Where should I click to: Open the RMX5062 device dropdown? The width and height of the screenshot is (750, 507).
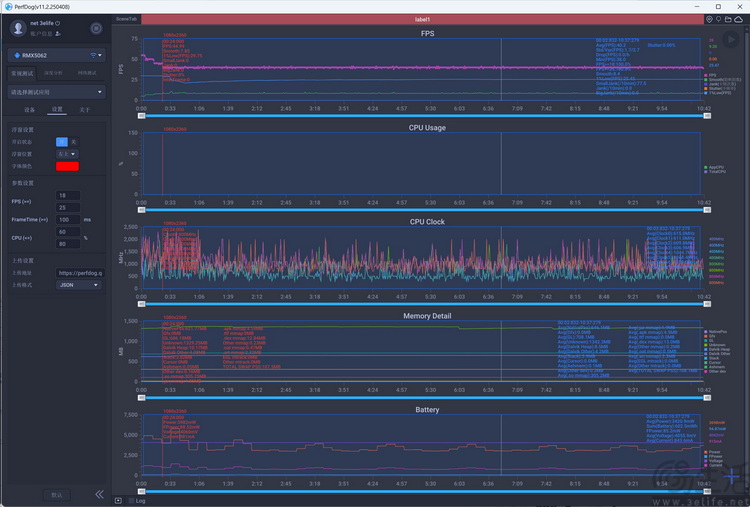pyautogui.click(x=57, y=55)
